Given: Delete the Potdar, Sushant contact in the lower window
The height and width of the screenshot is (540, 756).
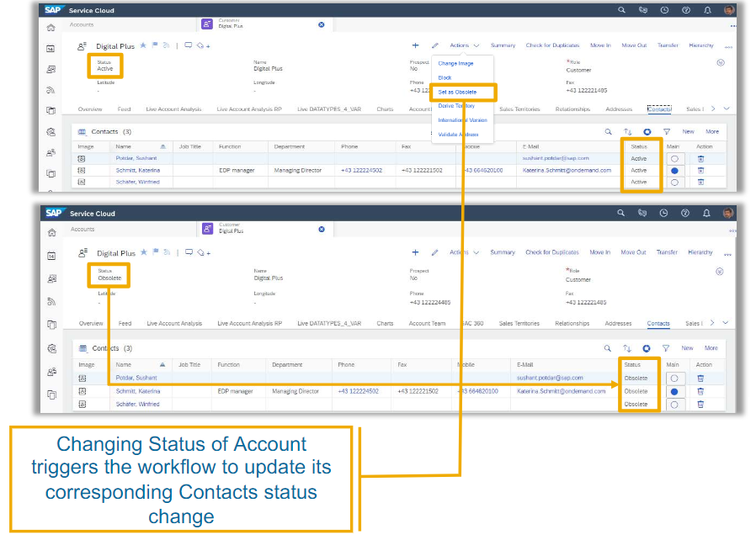Looking at the screenshot, I should (x=700, y=379).
